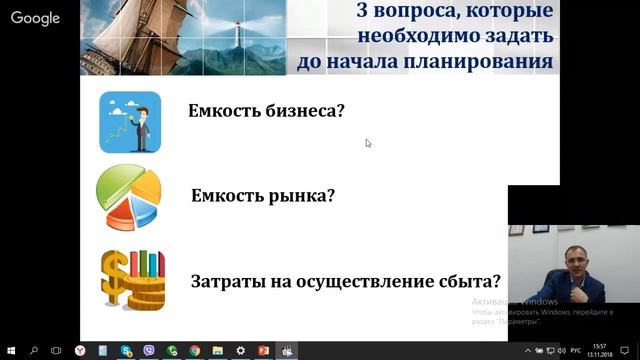Click the dollar coins icon
Image resolution: width=640 pixels, height=360 pixels.
133,280
